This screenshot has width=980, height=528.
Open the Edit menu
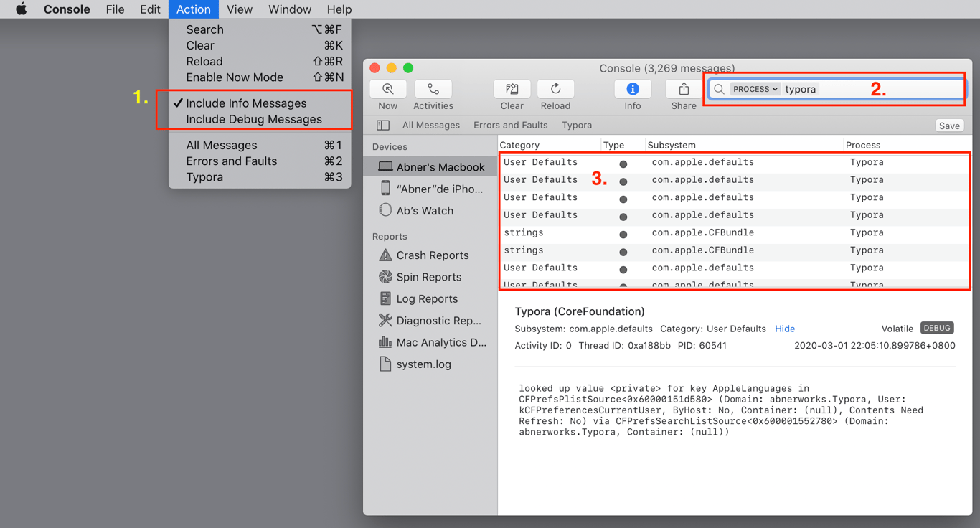[x=150, y=9]
